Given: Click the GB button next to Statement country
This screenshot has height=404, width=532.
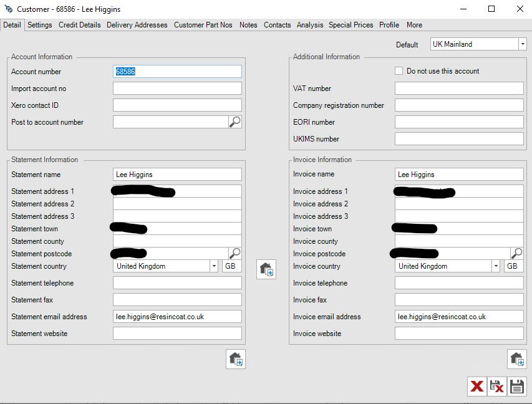Looking at the screenshot, I should pyautogui.click(x=231, y=266).
